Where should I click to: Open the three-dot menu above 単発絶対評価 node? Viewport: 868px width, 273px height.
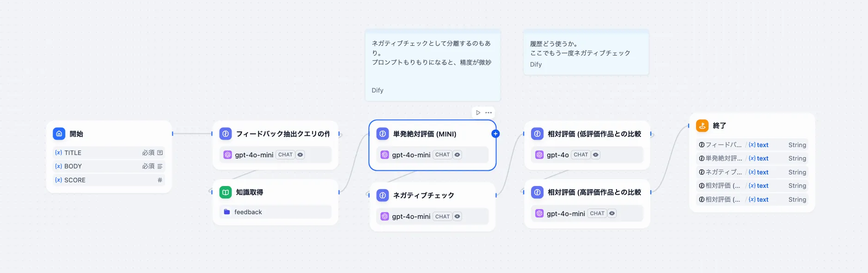point(489,112)
